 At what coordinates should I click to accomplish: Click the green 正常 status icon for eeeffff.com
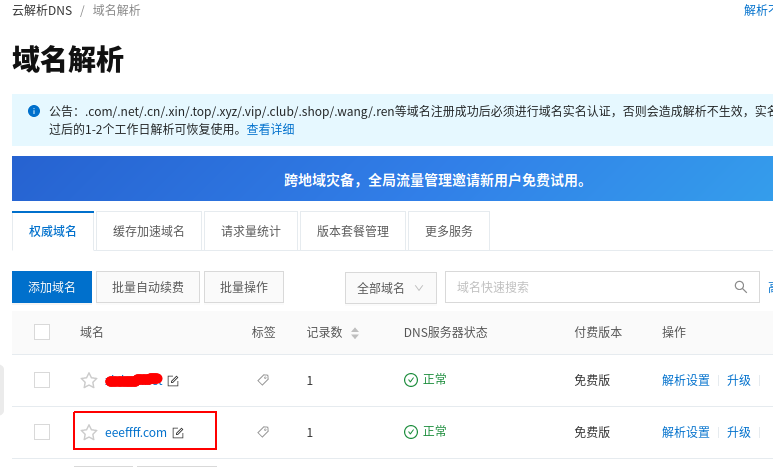point(411,432)
